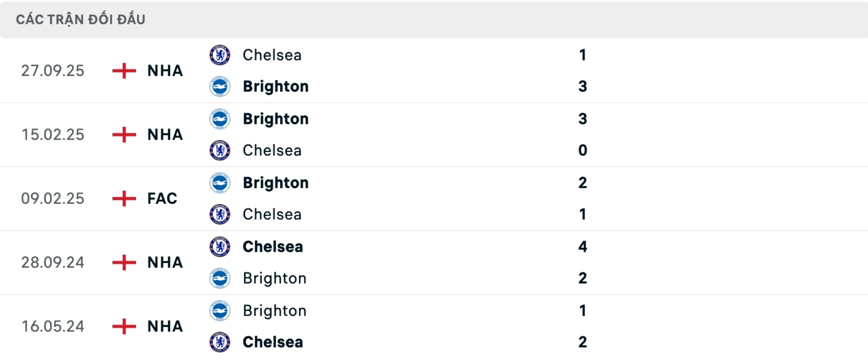
Task: Click Brighton crest in the 27.09.25 match
Action: 220,86
